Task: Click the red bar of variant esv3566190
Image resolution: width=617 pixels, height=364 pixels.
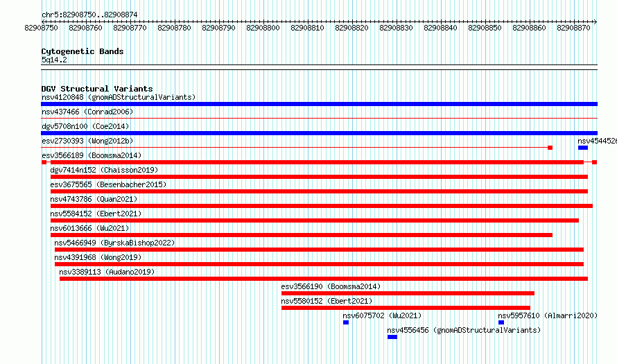Action: pos(408,293)
